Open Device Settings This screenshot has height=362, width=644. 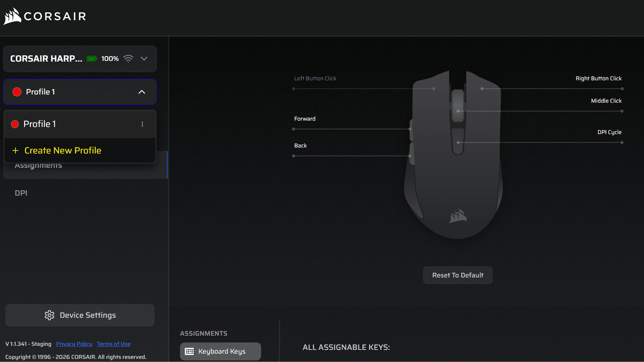coord(80,315)
